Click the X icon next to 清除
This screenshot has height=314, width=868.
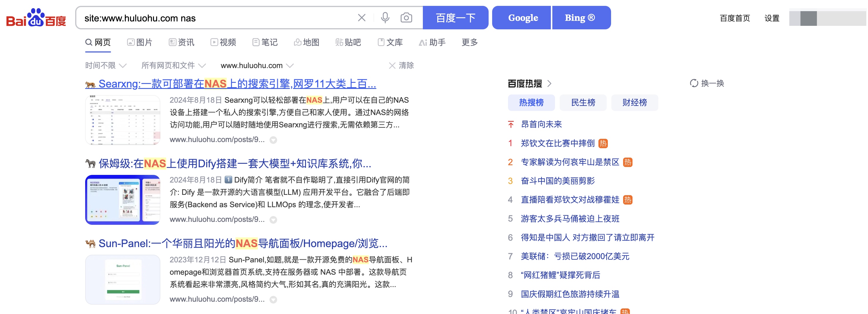(x=392, y=65)
